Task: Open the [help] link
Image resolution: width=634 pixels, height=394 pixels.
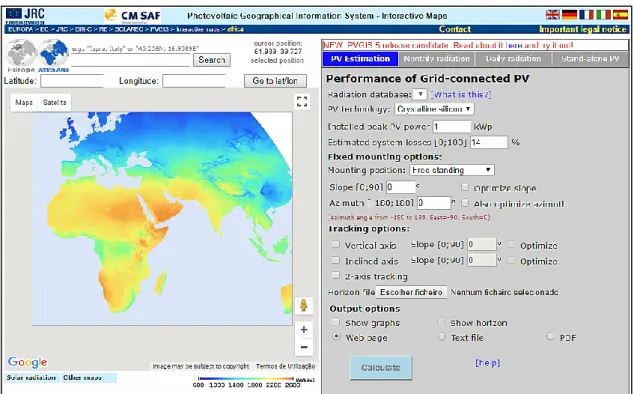Action: [487, 363]
